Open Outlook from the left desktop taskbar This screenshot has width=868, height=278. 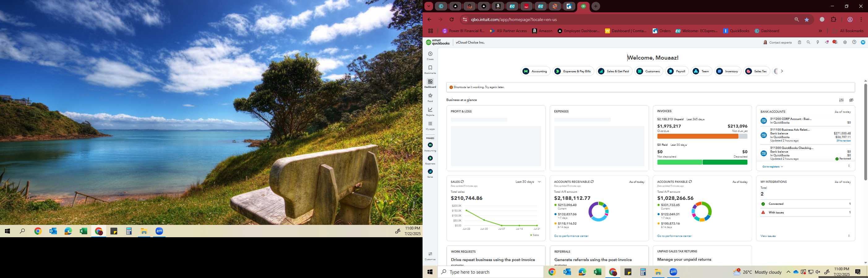coord(53,231)
